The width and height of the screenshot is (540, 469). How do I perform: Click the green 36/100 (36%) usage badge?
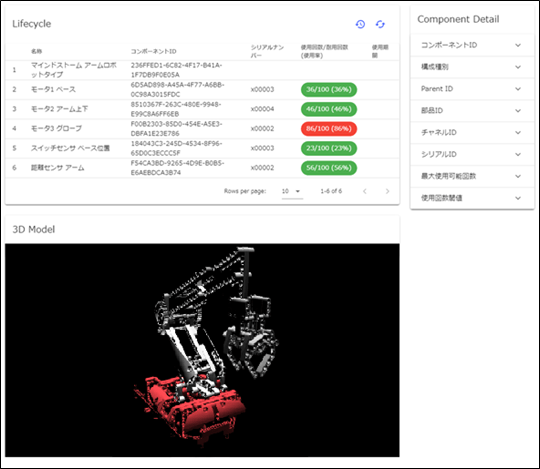(329, 90)
